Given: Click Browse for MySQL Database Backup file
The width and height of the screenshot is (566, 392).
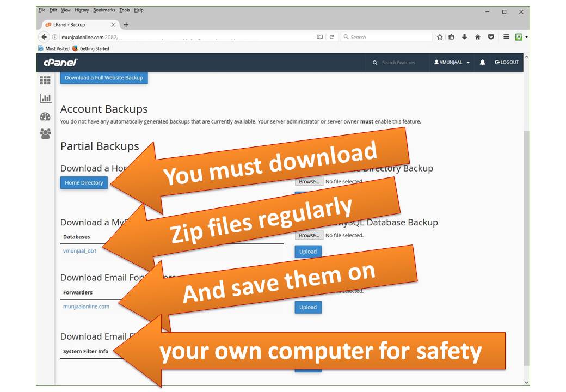Looking at the screenshot, I should point(309,235).
